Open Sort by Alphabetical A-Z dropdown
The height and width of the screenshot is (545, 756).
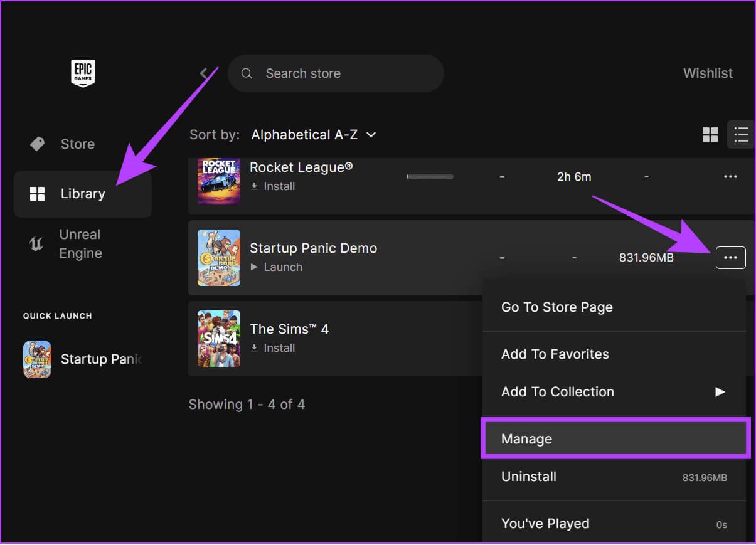click(314, 135)
